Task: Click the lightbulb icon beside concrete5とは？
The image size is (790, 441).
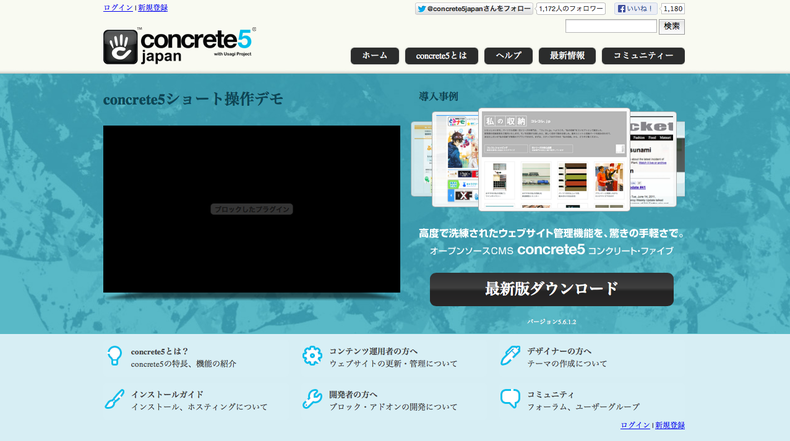Action: (x=114, y=356)
